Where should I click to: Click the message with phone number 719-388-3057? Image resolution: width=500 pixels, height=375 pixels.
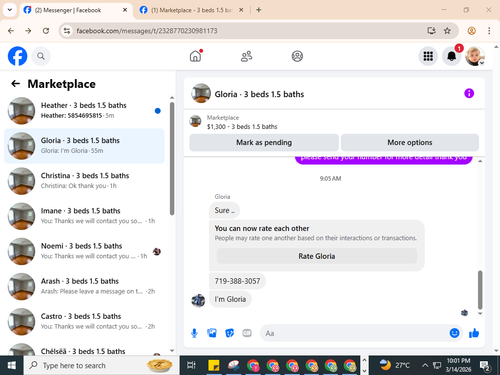click(237, 281)
